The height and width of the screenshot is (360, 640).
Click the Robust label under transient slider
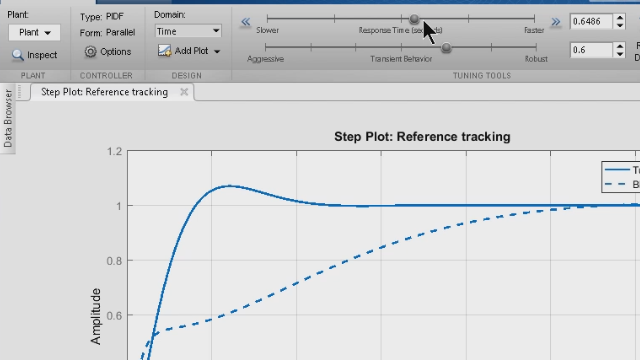536,59
